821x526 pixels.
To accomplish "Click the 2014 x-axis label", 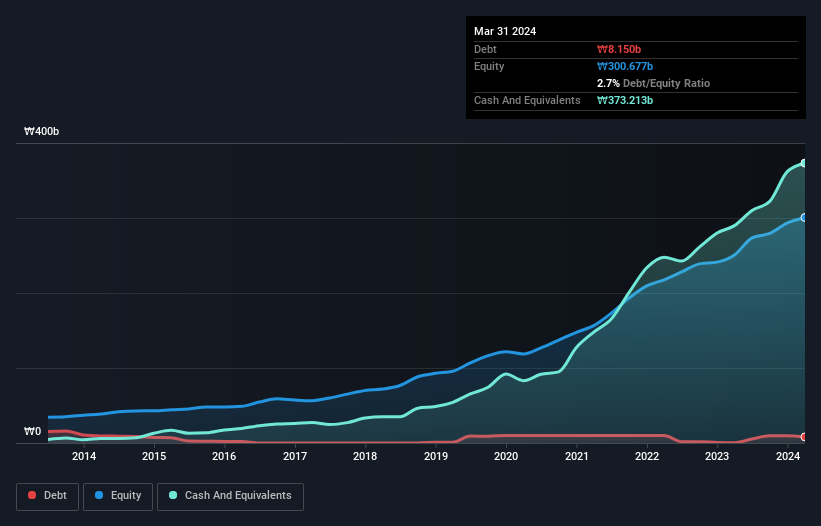I will pyautogui.click(x=84, y=456).
